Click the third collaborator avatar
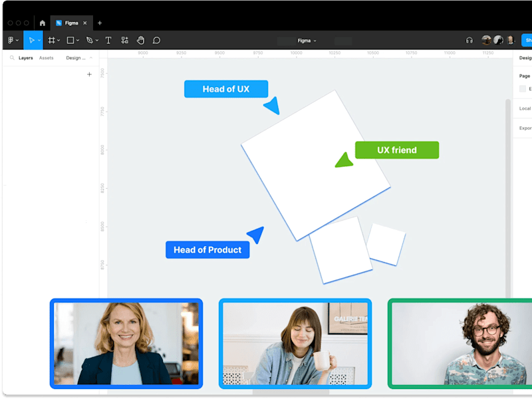The image size is (532, 399). point(510,41)
